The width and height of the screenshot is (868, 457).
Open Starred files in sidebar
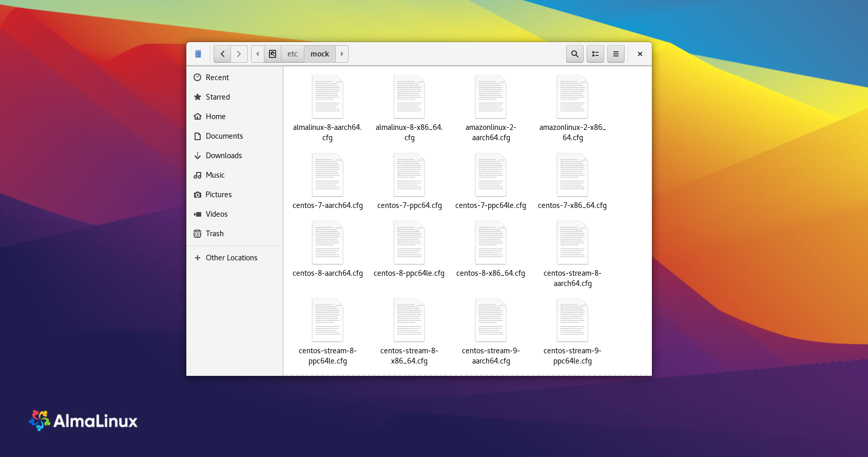(218, 97)
